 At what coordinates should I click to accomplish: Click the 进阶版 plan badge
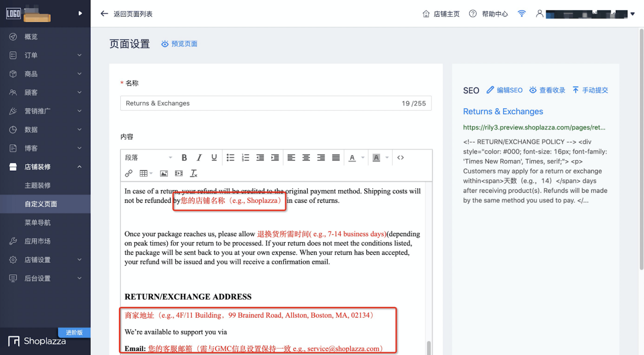click(x=74, y=332)
